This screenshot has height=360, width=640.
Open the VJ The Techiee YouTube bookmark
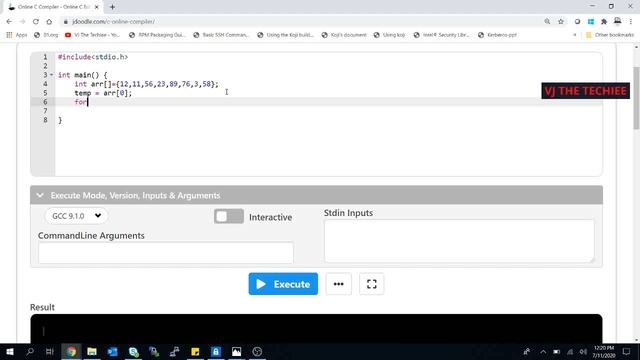point(92,35)
